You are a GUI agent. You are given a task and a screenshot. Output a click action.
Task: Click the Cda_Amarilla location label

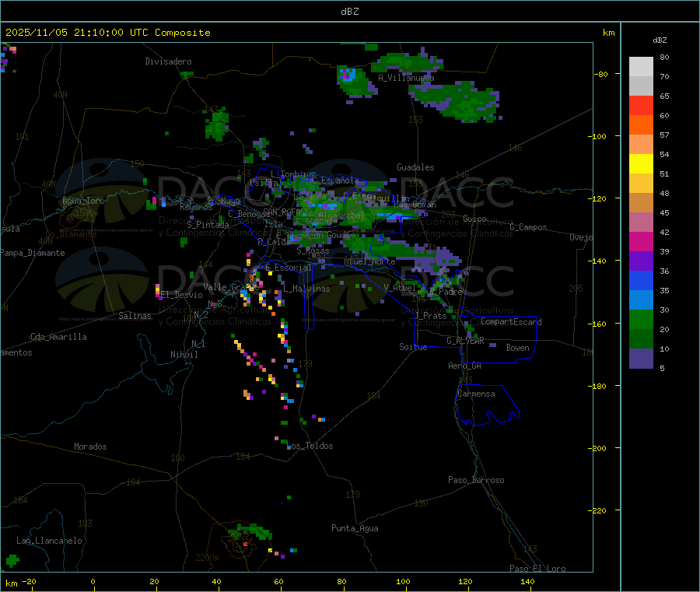coord(58,337)
